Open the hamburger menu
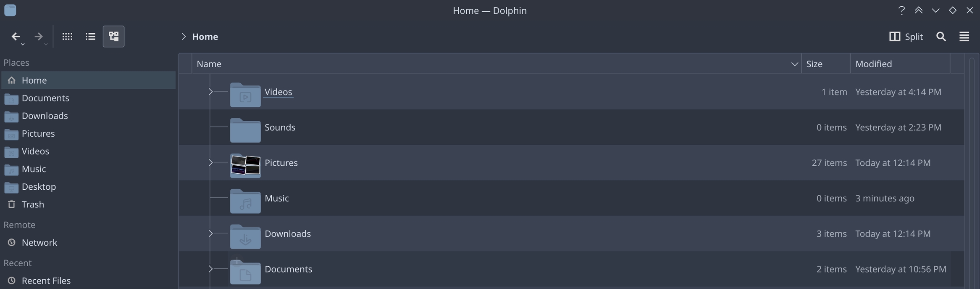 [x=964, y=37]
